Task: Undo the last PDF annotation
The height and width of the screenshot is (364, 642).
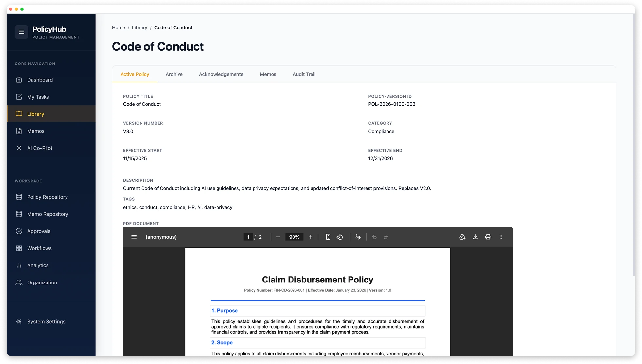Action: click(374, 237)
